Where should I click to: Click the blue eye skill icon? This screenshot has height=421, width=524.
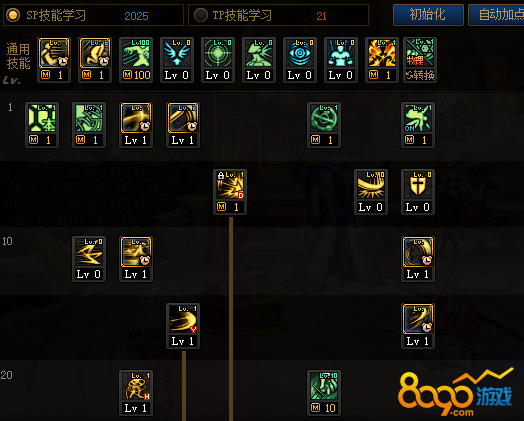click(x=300, y=53)
